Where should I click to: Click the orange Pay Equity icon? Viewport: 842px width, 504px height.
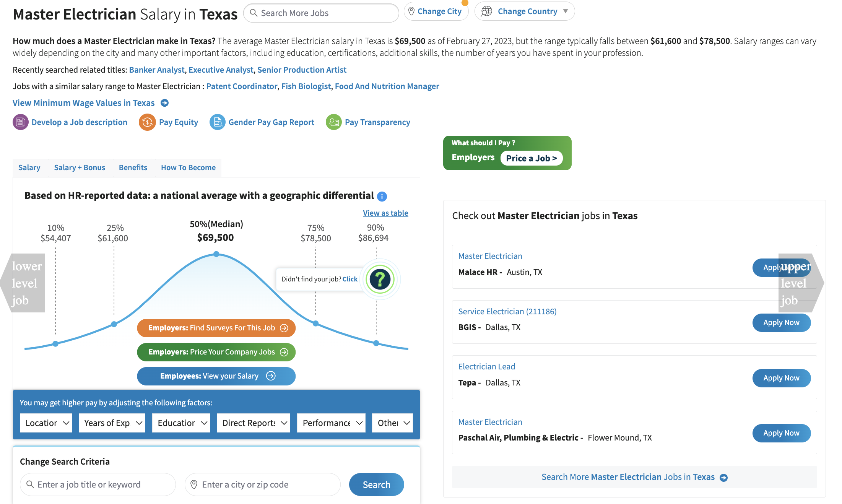click(147, 122)
